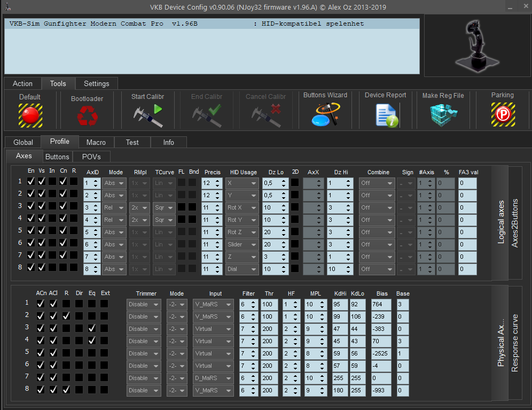Switch to the Macro tab
This screenshot has width=532, height=410.
click(96, 142)
